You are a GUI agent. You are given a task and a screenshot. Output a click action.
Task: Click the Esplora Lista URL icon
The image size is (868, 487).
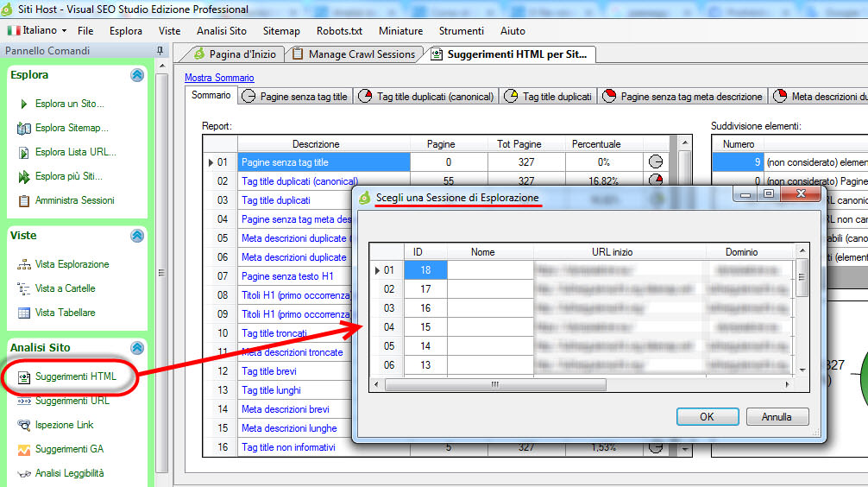pyautogui.click(x=24, y=152)
